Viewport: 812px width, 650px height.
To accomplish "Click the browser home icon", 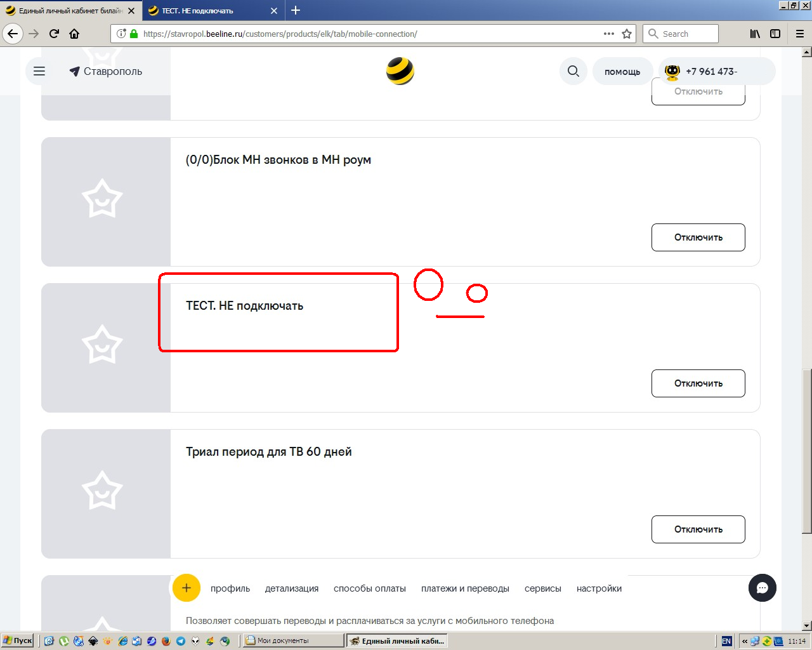I will 74,34.
